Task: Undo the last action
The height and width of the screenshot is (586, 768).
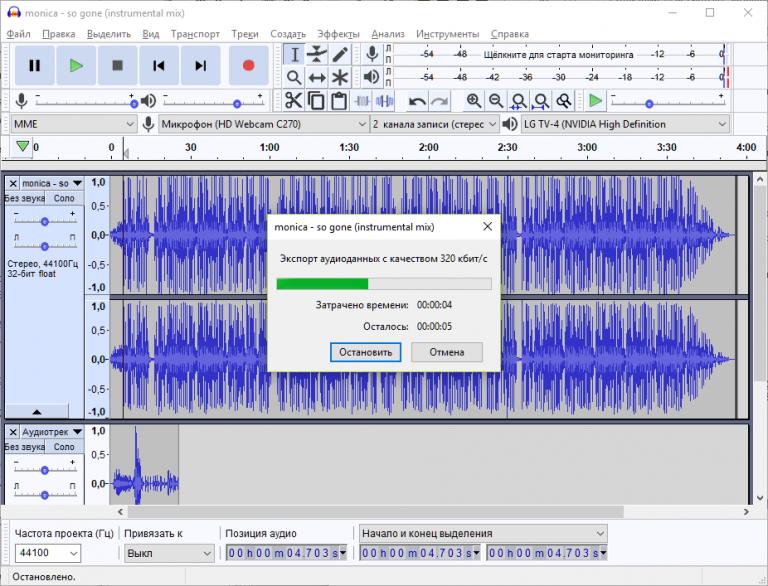Action: 417,101
